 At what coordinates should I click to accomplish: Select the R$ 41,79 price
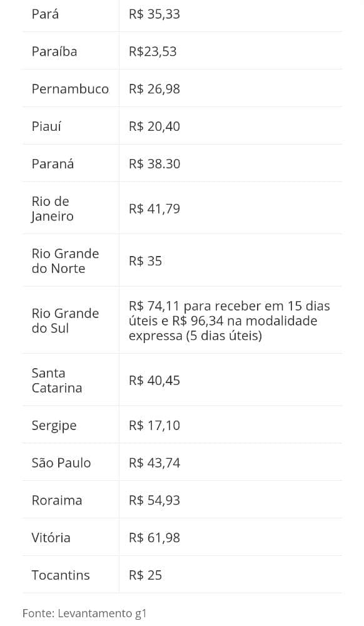tap(154, 208)
